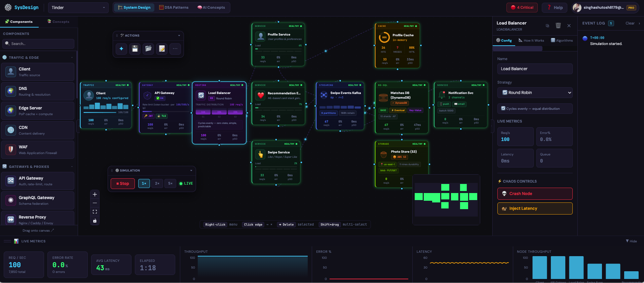Switch to the DSA Patterns tab

click(174, 7)
